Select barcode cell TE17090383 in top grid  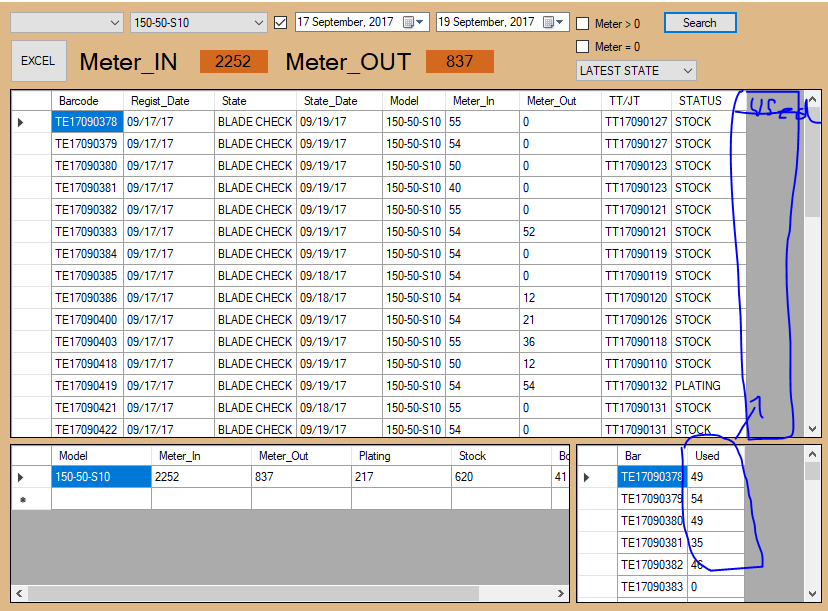pos(88,232)
